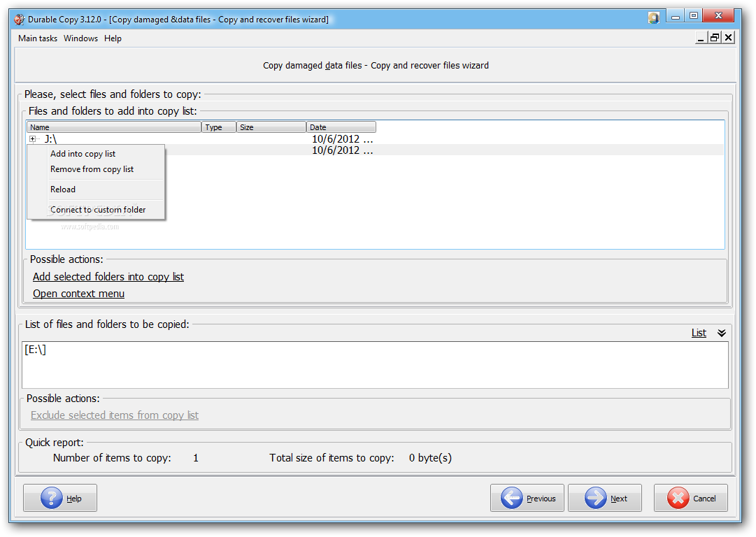
Task: Expand the J:\ drive tree node
Action: click(x=32, y=139)
